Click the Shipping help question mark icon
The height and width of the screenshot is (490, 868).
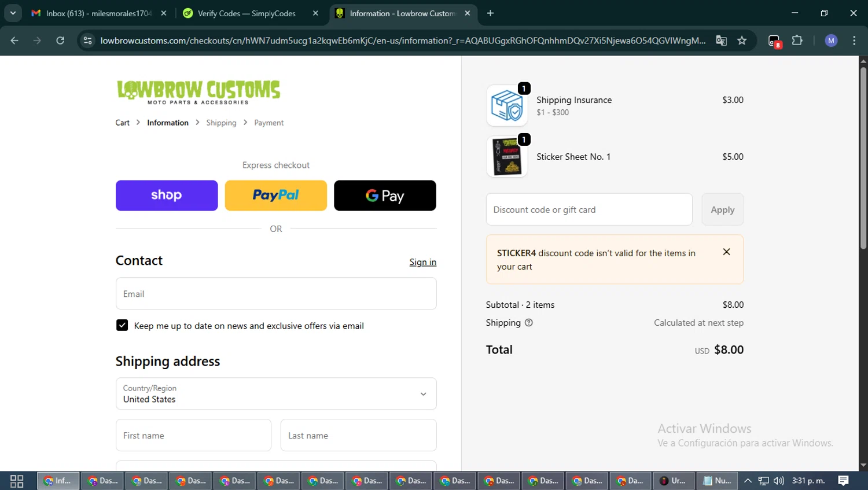point(528,323)
